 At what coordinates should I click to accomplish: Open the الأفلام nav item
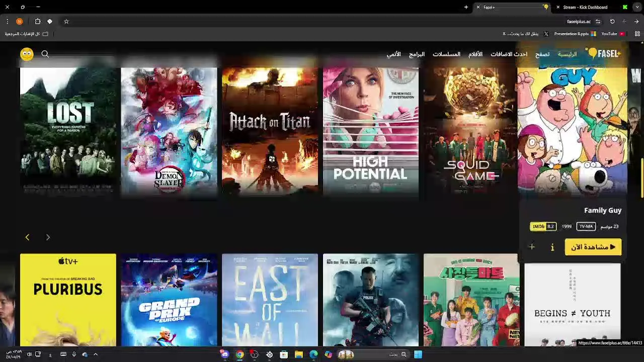[x=475, y=54]
